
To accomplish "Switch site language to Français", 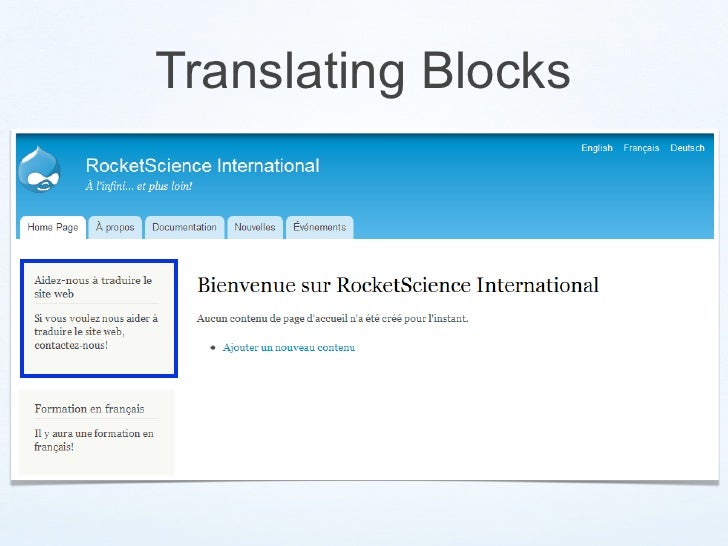I will pyautogui.click(x=641, y=148).
